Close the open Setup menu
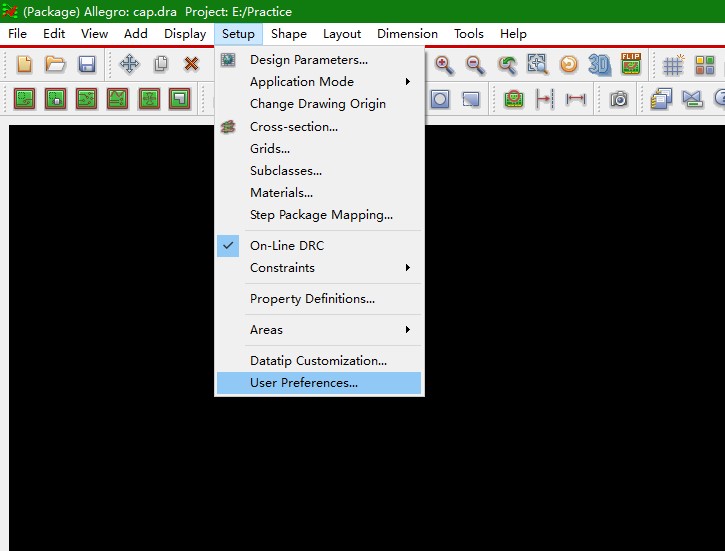725x551 pixels. click(238, 34)
